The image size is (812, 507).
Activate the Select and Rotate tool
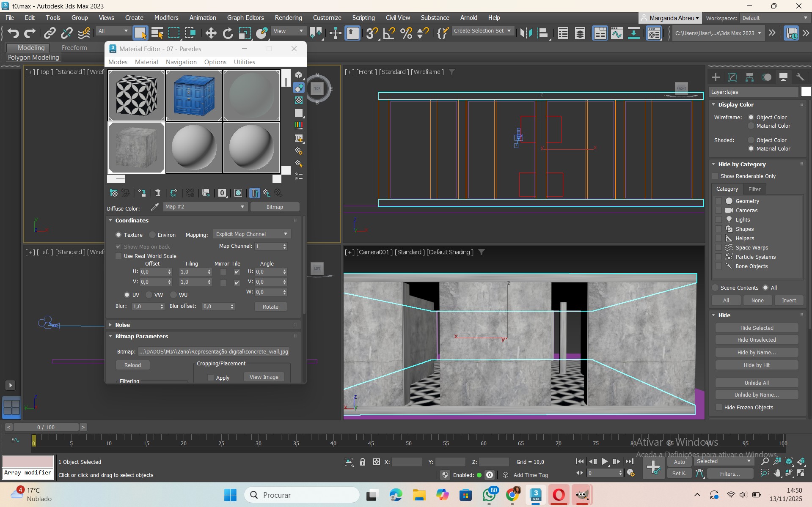[x=228, y=33]
